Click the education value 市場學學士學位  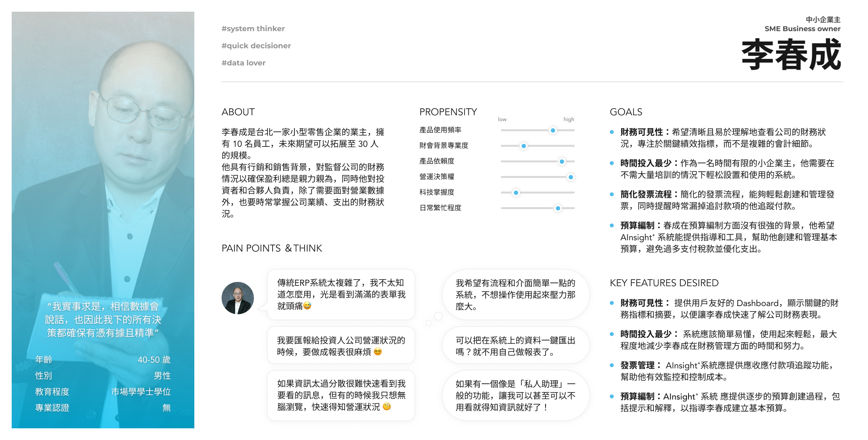(141, 392)
